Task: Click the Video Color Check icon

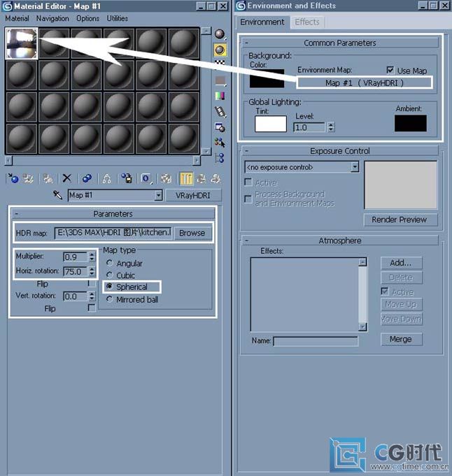Action: point(220,96)
